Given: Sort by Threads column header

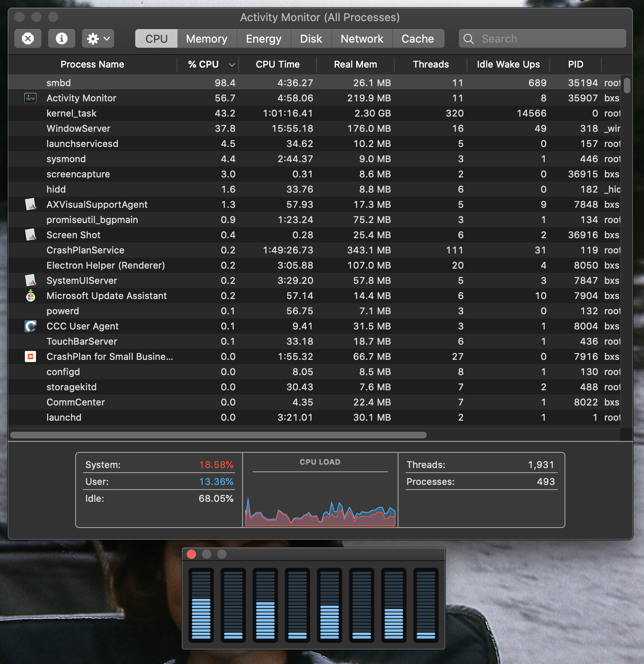Looking at the screenshot, I should coord(431,64).
